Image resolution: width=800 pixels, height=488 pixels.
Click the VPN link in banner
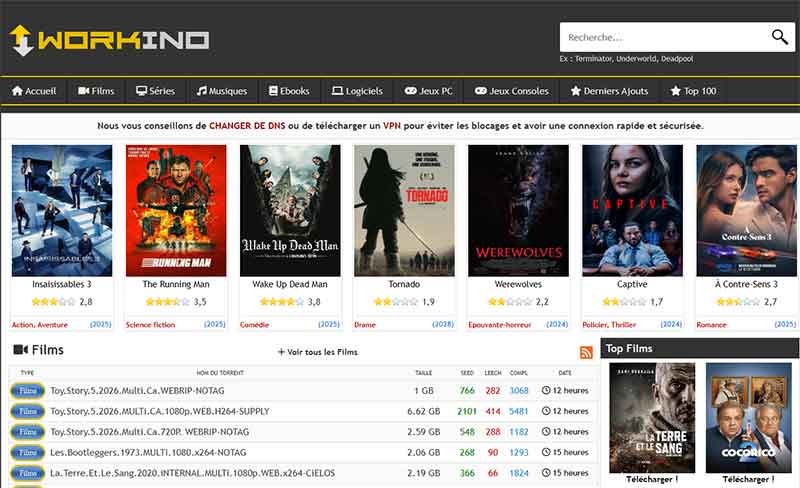click(x=392, y=126)
